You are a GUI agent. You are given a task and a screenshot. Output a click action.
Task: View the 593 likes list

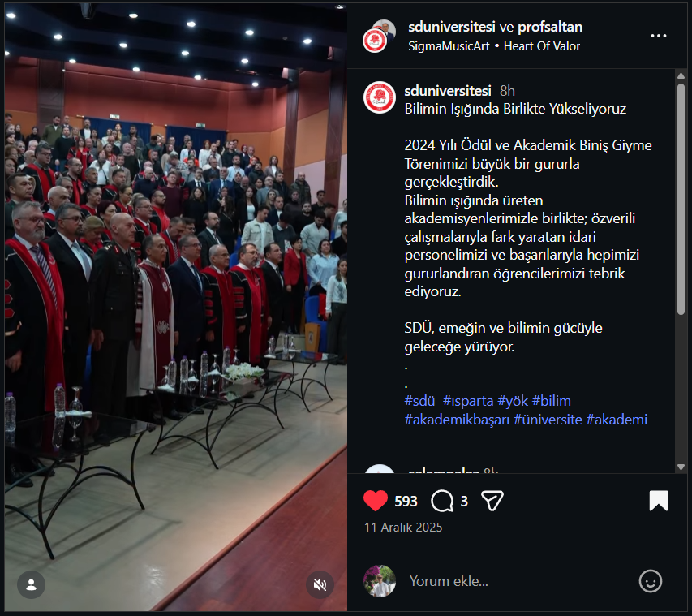pyautogui.click(x=406, y=502)
